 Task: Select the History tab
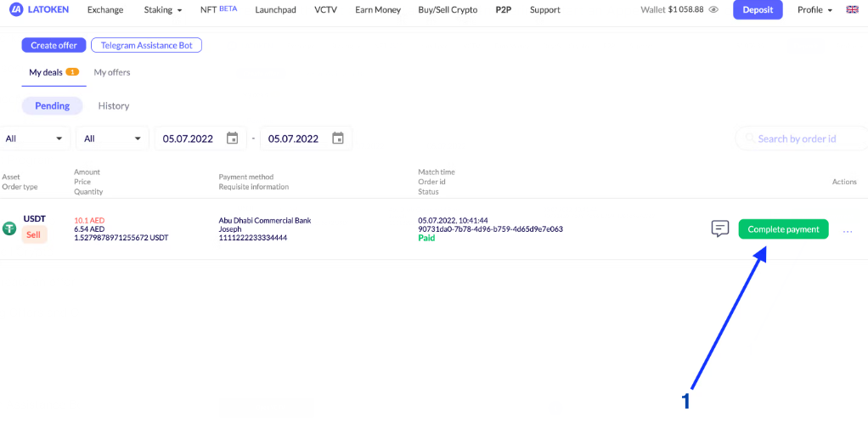(x=114, y=106)
